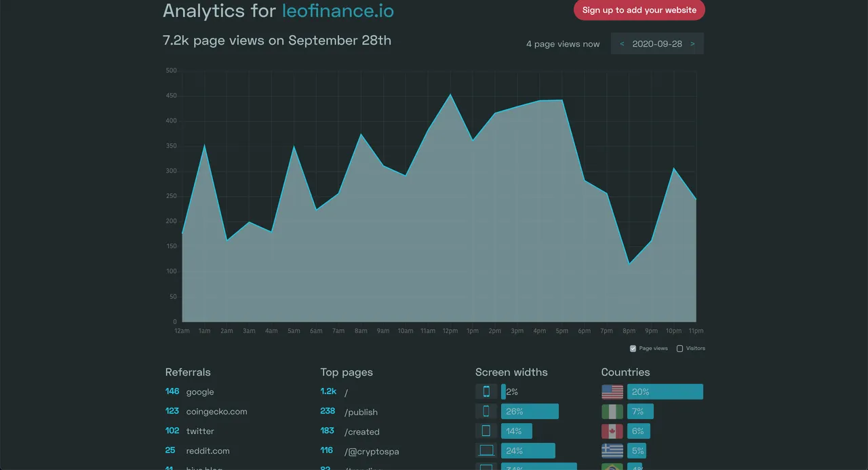
Task: Go to previous day with left arrow
Action: [x=622, y=43]
